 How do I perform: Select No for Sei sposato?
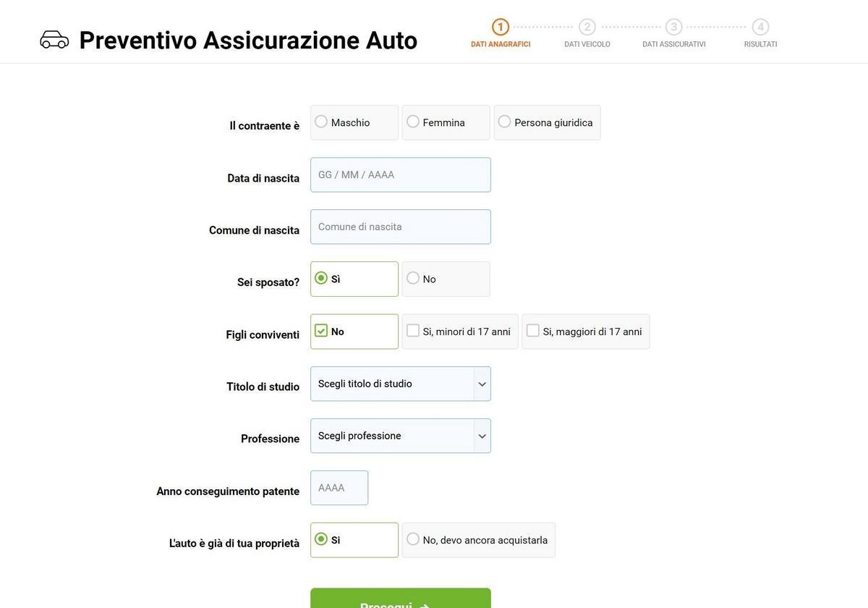(x=413, y=279)
